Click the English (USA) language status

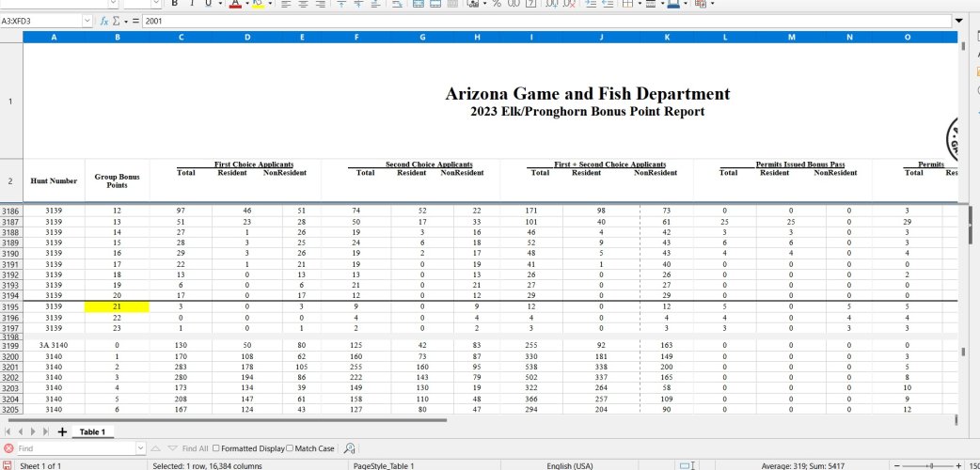pyautogui.click(x=569, y=465)
